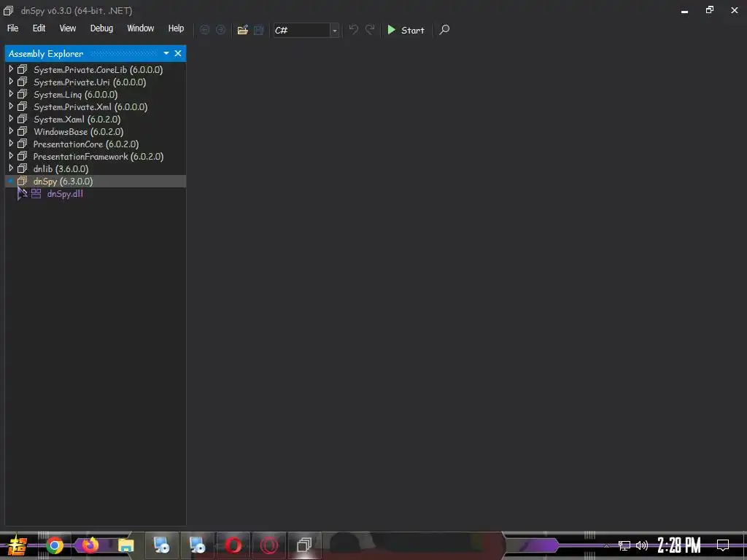This screenshot has width=747, height=560.
Task: Select dnlib (3.6.0.0) assembly
Action: (61, 168)
